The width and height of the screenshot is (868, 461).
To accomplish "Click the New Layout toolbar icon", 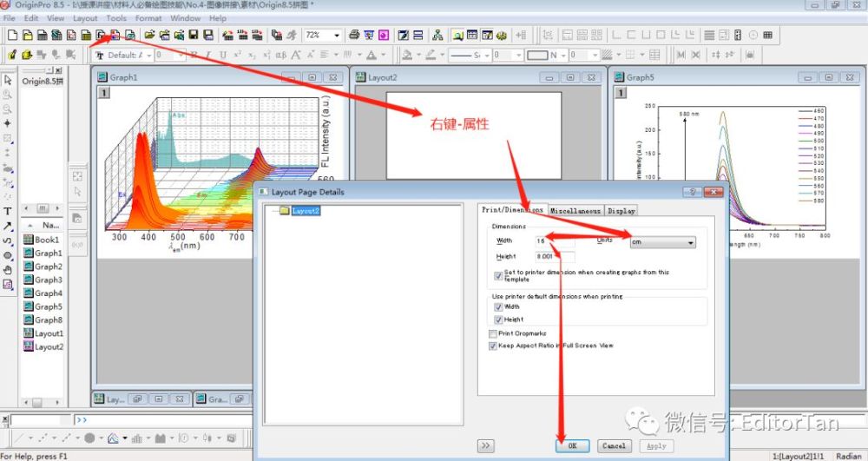I will [x=115, y=35].
